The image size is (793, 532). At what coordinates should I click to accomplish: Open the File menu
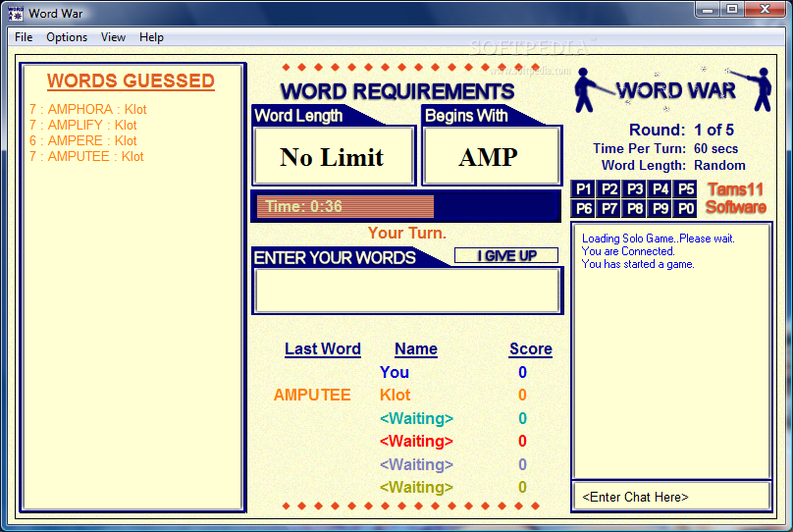pyautogui.click(x=24, y=37)
